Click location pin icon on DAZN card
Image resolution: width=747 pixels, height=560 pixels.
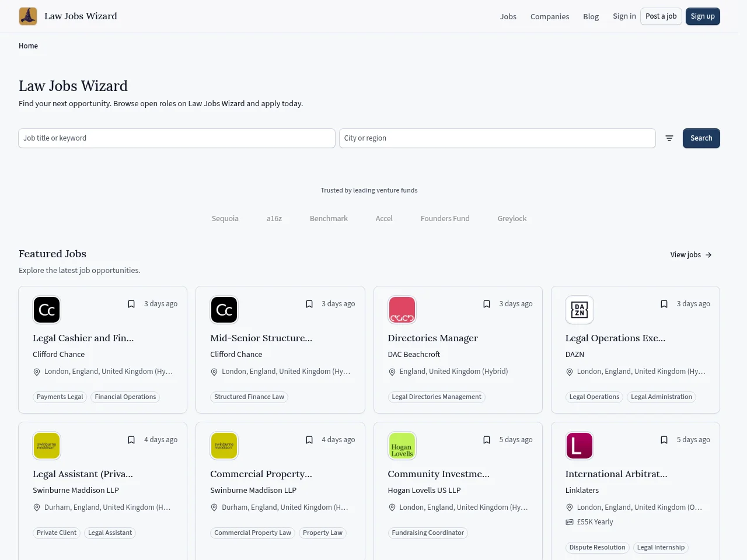[570, 372]
